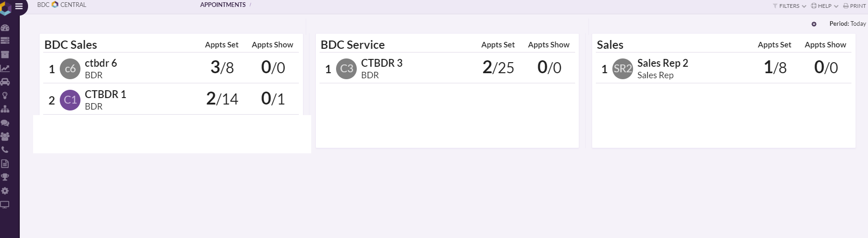Viewport: 868px width, 238px height.
Task: Open the org chart sidebar icon
Action: (x=5, y=109)
